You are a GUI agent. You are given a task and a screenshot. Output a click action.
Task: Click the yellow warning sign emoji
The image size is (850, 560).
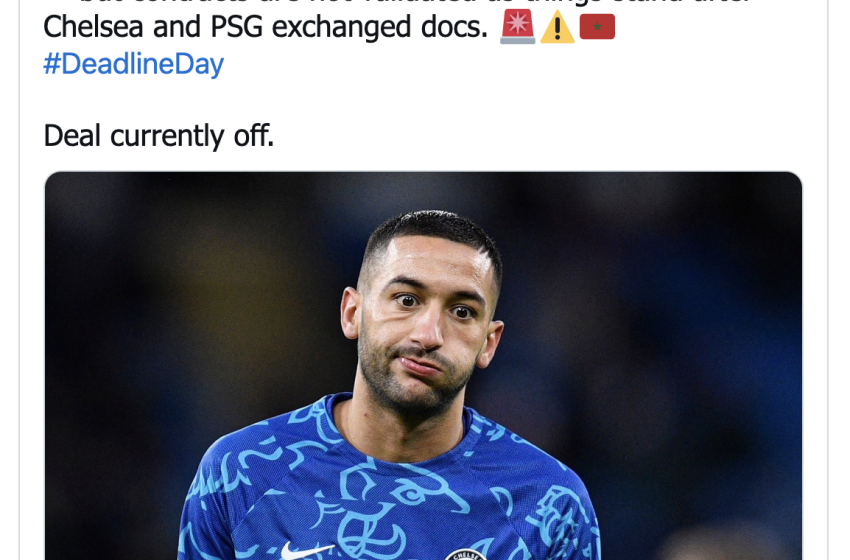click(x=557, y=27)
